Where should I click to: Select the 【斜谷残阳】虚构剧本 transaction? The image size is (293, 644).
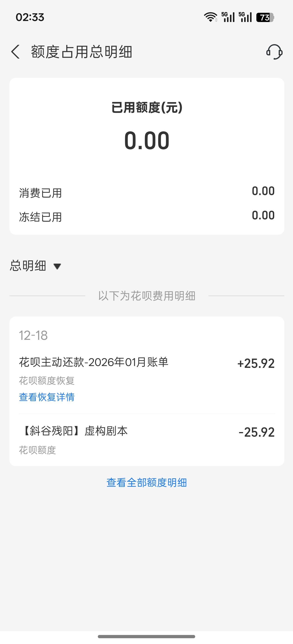tap(75, 431)
